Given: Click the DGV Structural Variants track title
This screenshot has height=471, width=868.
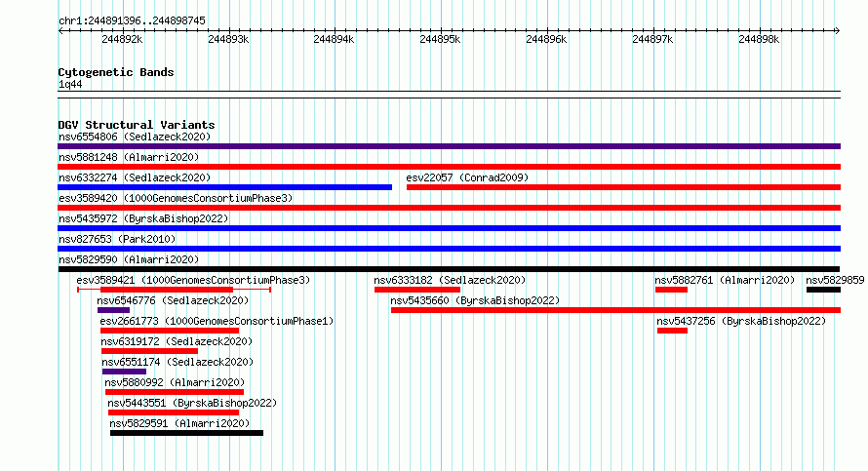Looking at the screenshot, I should click(137, 125).
